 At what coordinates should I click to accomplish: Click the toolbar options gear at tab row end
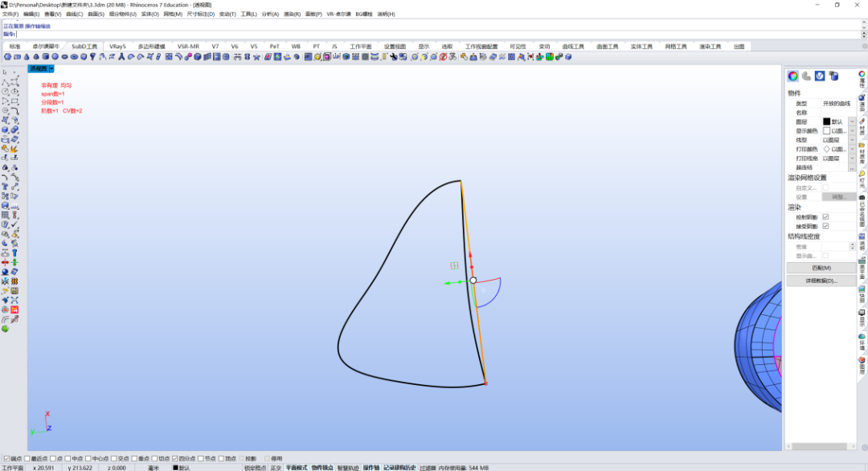coord(864,47)
